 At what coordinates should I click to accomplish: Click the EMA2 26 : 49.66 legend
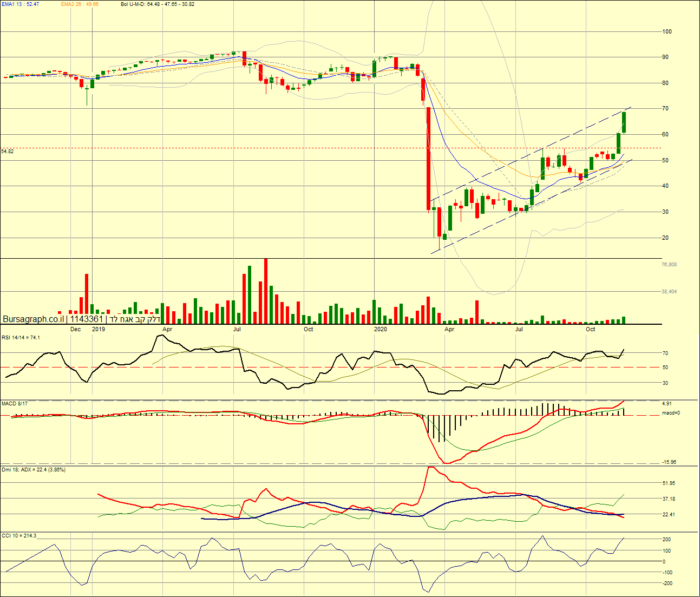(x=80, y=4)
